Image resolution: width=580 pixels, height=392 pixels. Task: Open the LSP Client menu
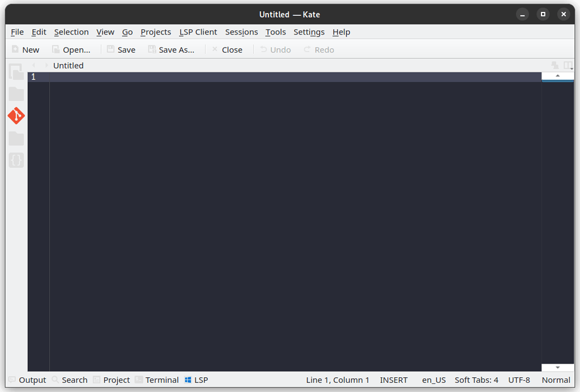198,32
